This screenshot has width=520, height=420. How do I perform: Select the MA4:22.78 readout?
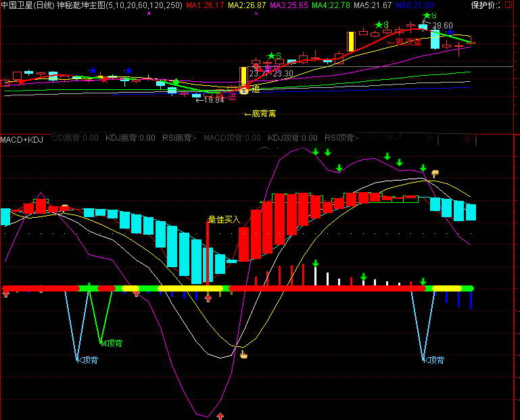331,5
